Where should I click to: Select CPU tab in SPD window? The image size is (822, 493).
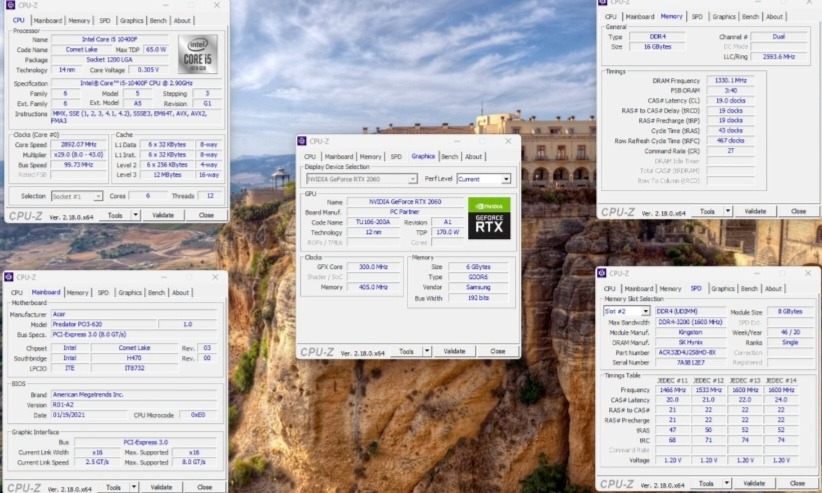click(x=610, y=288)
